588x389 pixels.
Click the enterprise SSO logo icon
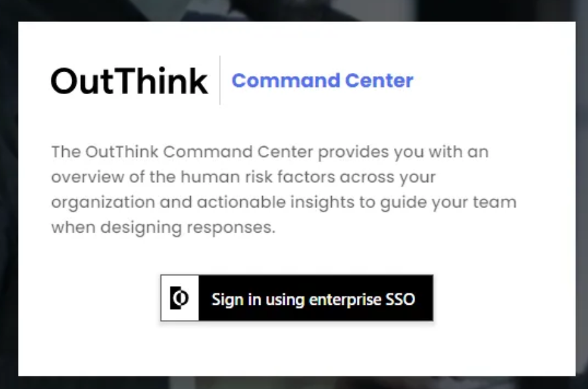pos(179,298)
